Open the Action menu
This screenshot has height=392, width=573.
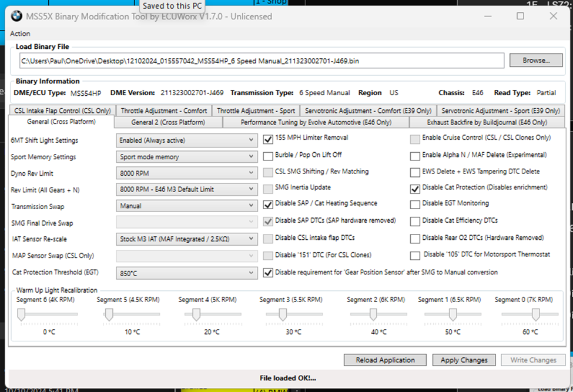[21, 33]
